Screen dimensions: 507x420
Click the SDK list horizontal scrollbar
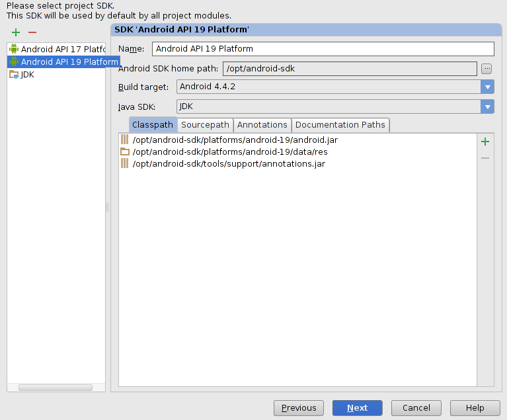pos(56,388)
